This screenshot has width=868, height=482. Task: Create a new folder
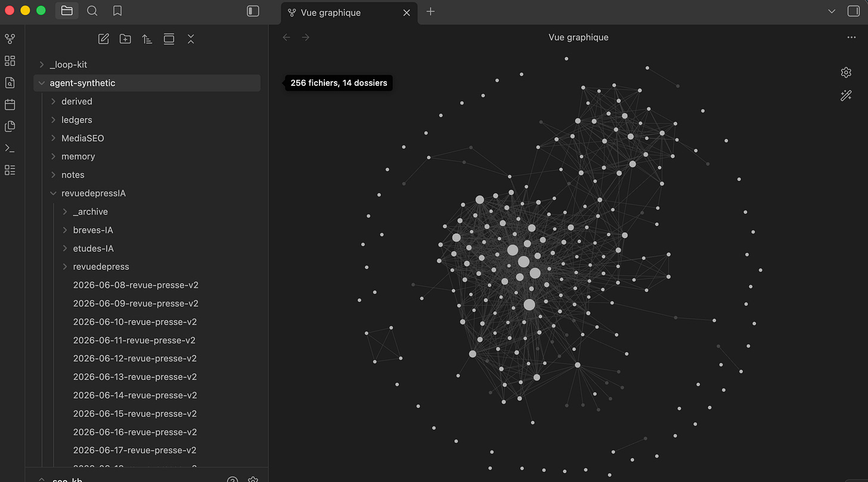pyautogui.click(x=125, y=39)
